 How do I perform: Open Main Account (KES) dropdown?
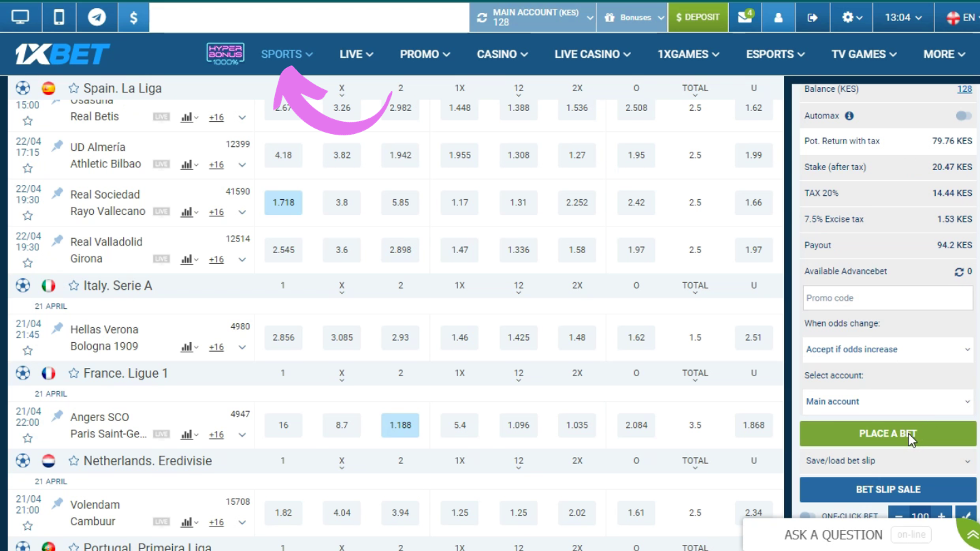[532, 17]
